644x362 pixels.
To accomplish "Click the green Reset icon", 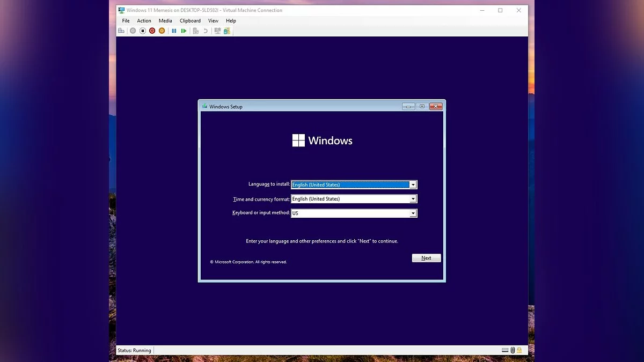I will pos(184,31).
